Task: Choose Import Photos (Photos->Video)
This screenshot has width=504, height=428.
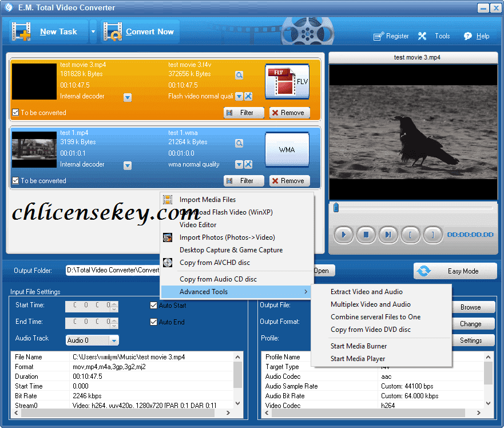Action: pos(237,237)
